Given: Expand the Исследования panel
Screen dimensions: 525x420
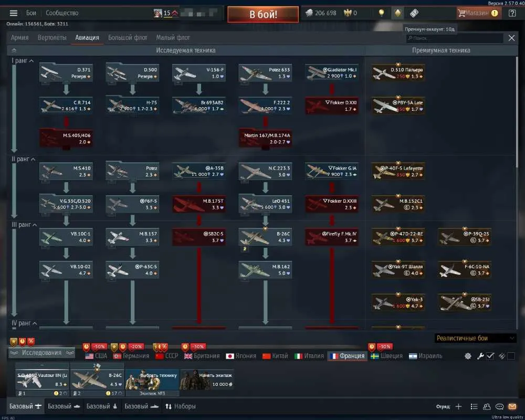Looking at the screenshot, I should (41, 353).
